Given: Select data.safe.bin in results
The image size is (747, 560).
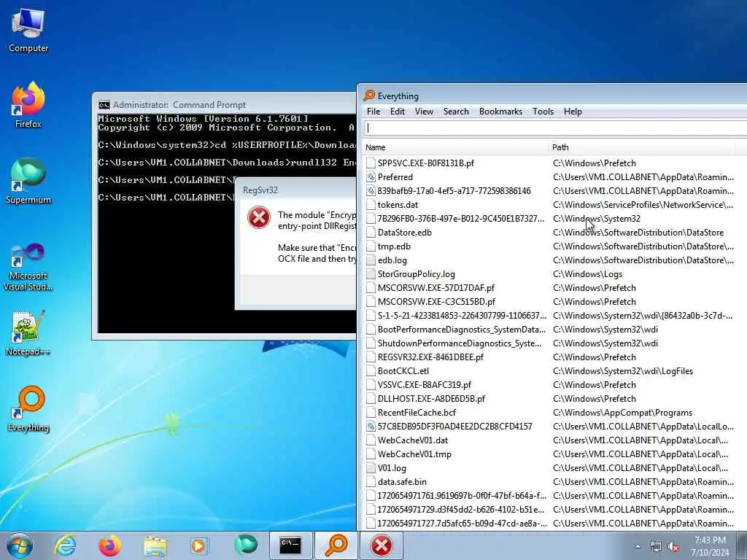Looking at the screenshot, I should [x=554, y=482].
